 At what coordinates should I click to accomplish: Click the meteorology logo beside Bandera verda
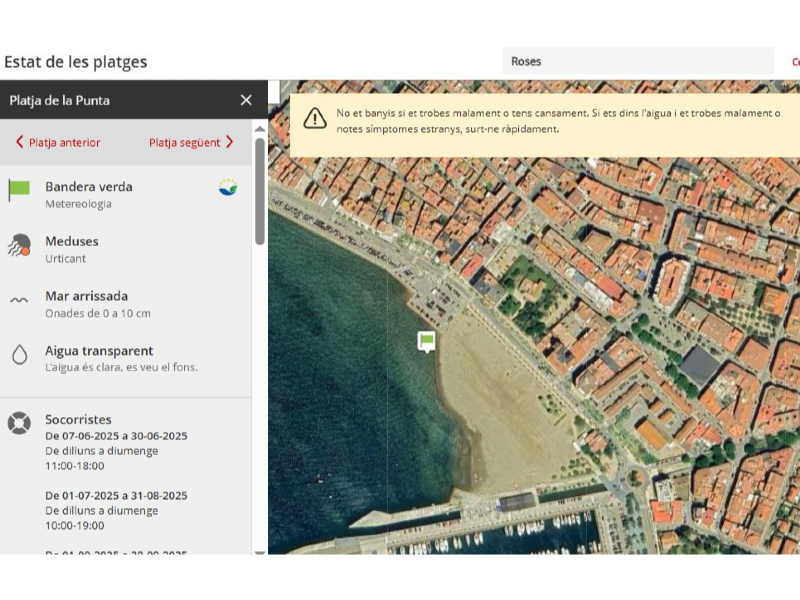click(x=228, y=187)
